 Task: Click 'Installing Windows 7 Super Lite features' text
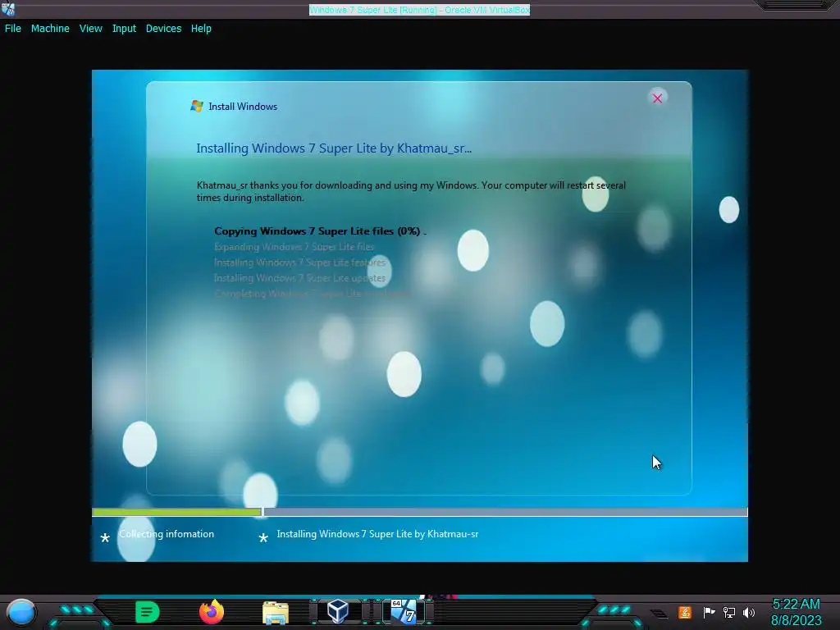tap(300, 262)
